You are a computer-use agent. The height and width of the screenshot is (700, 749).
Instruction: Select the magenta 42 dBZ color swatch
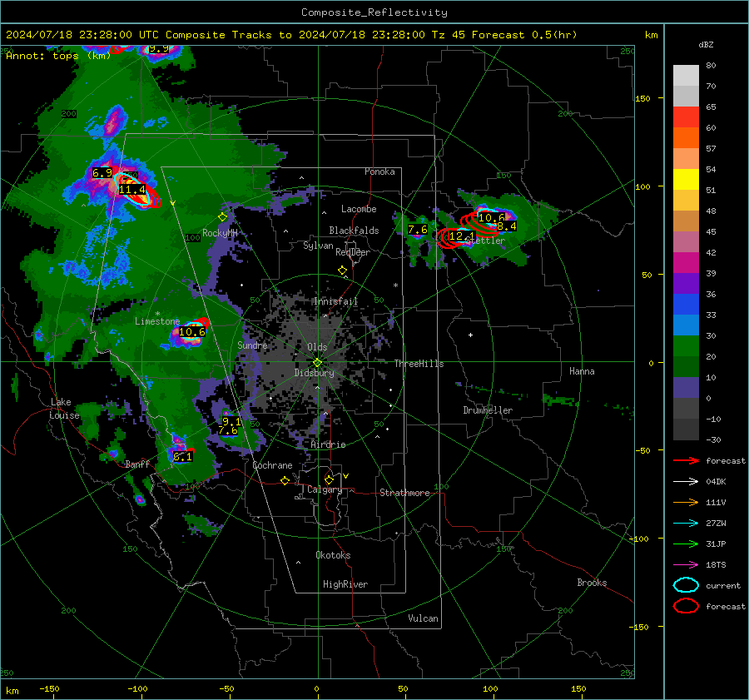point(686,262)
